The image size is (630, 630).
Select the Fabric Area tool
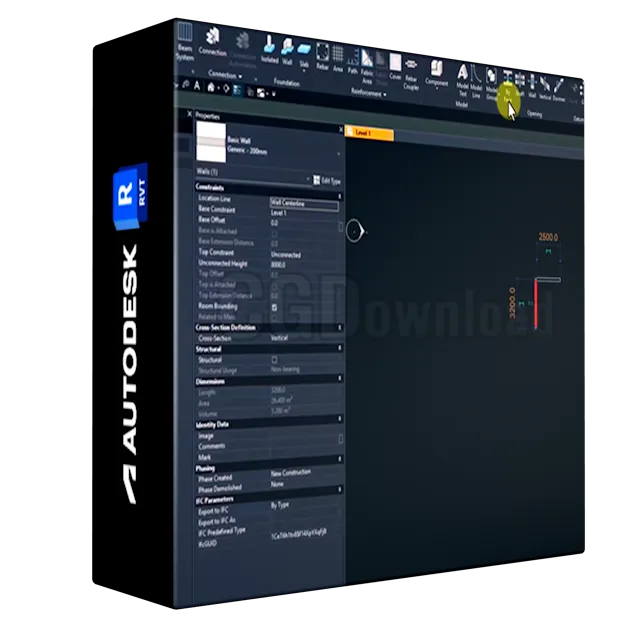pos(367,67)
